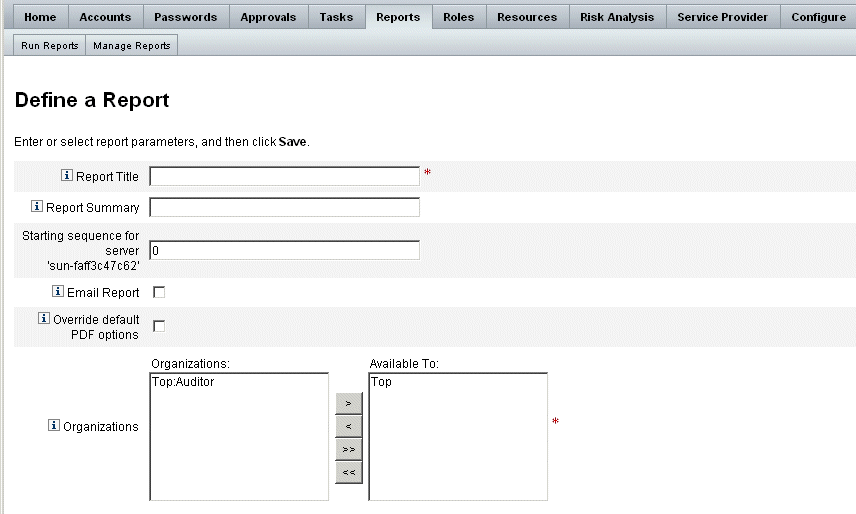Check Override default PDF options box
856x514 pixels.
coord(159,326)
